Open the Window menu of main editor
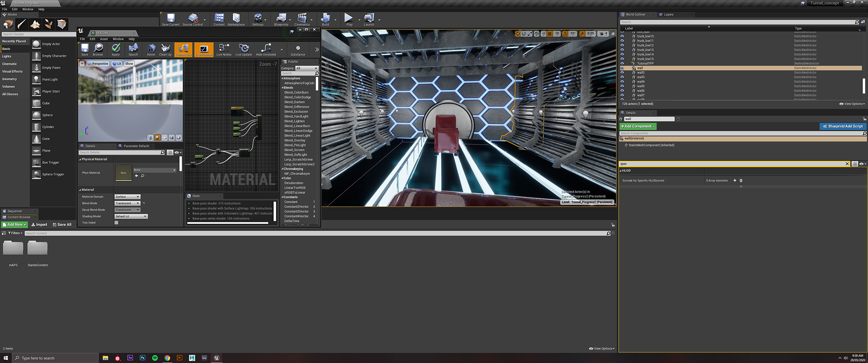This screenshot has width=868, height=363. (x=28, y=9)
